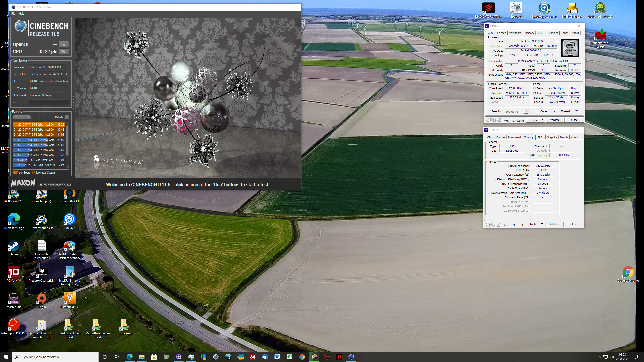Open the volume control in system tray
Screen dimensions: 644x362
click(611, 357)
